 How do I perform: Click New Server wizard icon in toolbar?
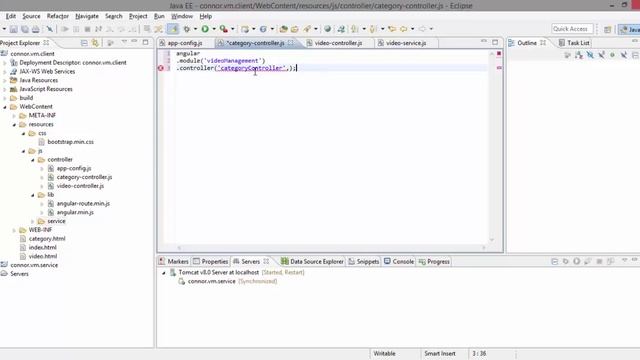tap(244, 29)
